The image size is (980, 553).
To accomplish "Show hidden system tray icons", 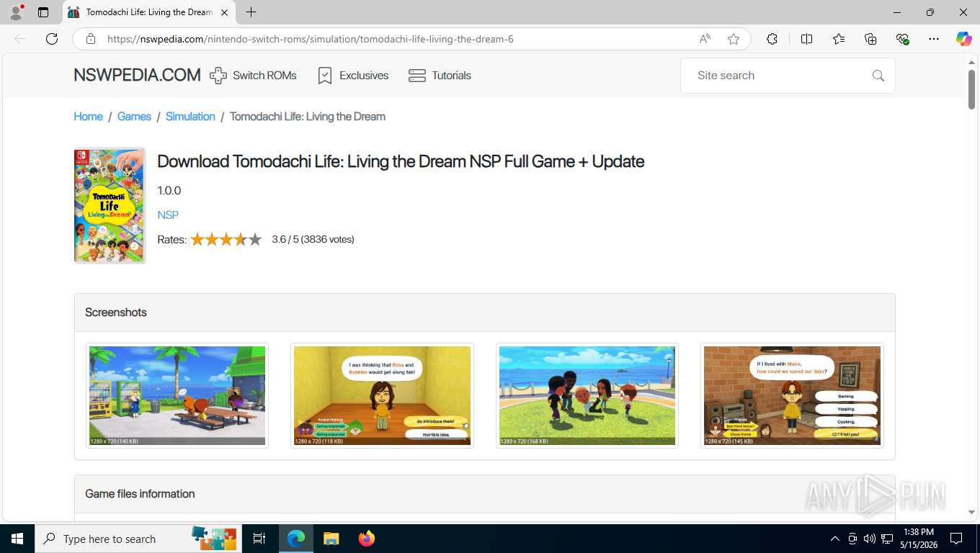I will click(835, 539).
